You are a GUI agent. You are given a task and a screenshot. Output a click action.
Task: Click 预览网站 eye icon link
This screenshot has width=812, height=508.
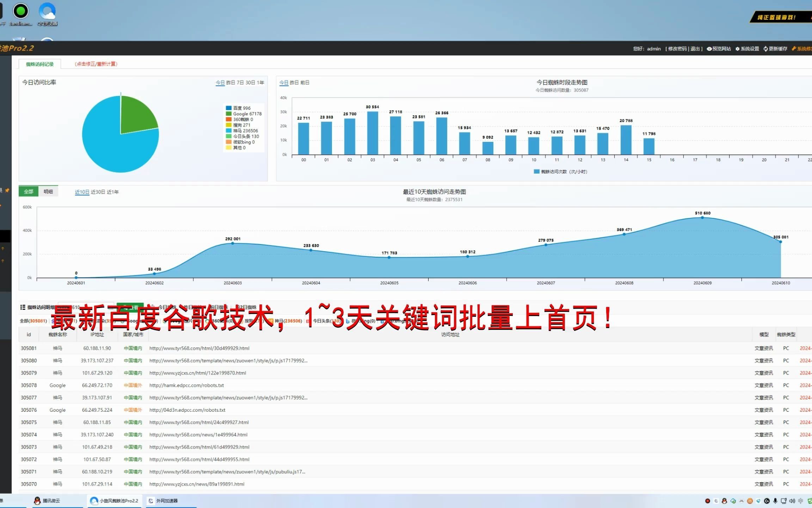click(719, 49)
